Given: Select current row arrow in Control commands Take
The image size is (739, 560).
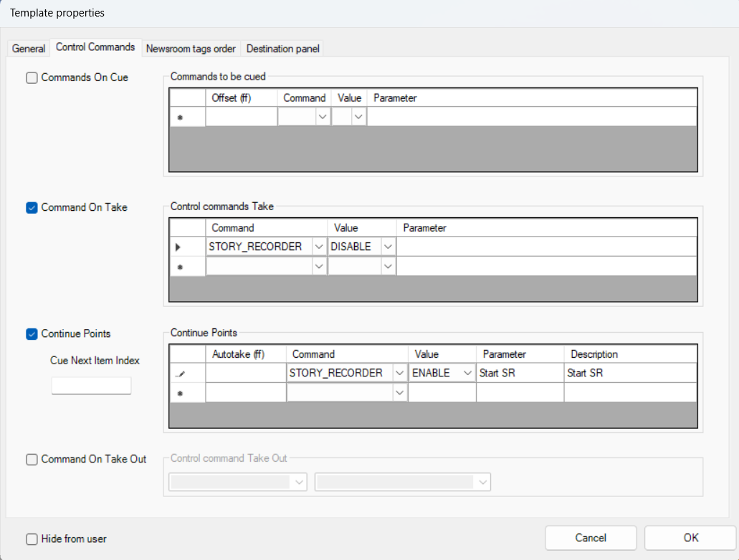Looking at the screenshot, I should coord(178,247).
